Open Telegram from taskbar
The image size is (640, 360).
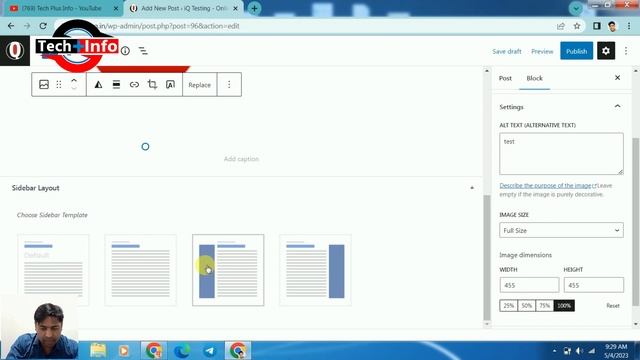tap(209, 350)
